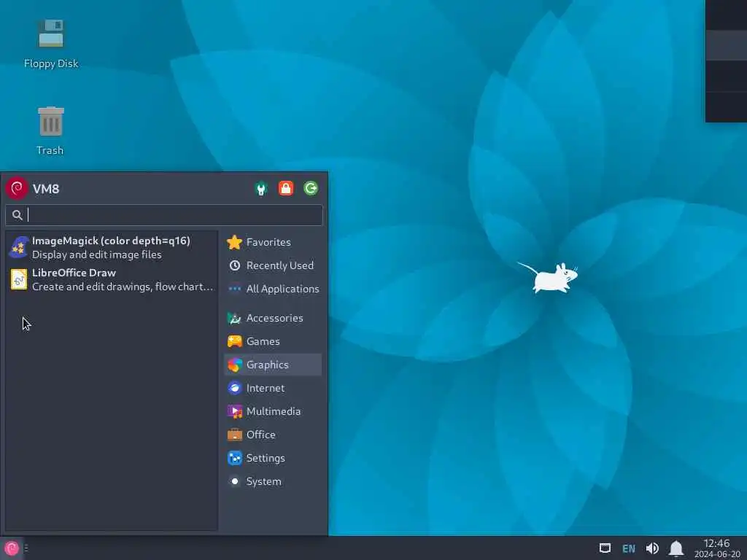Image resolution: width=747 pixels, height=560 pixels.
Task: Show Recently Used applications
Action: [273, 265]
